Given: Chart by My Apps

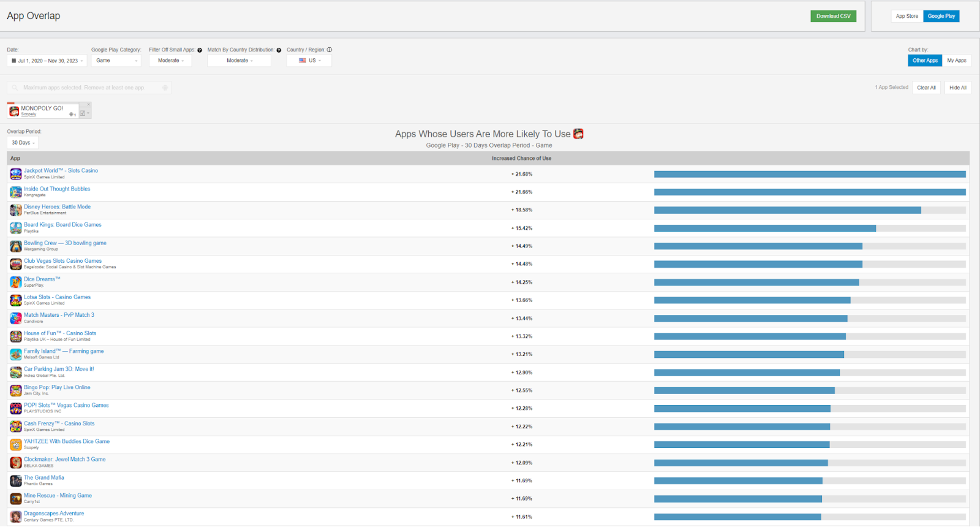Looking at the screenshot, I should coord(957,61).
